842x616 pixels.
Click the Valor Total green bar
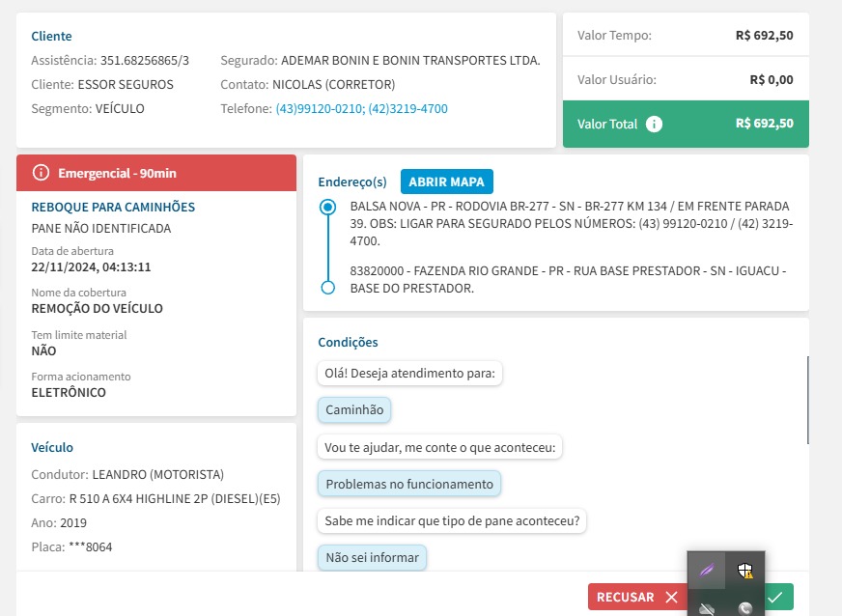point(686,124)
